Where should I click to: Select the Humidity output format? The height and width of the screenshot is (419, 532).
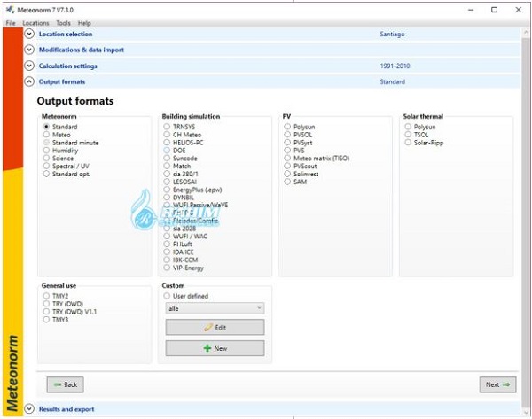click(x=46, y=151)
